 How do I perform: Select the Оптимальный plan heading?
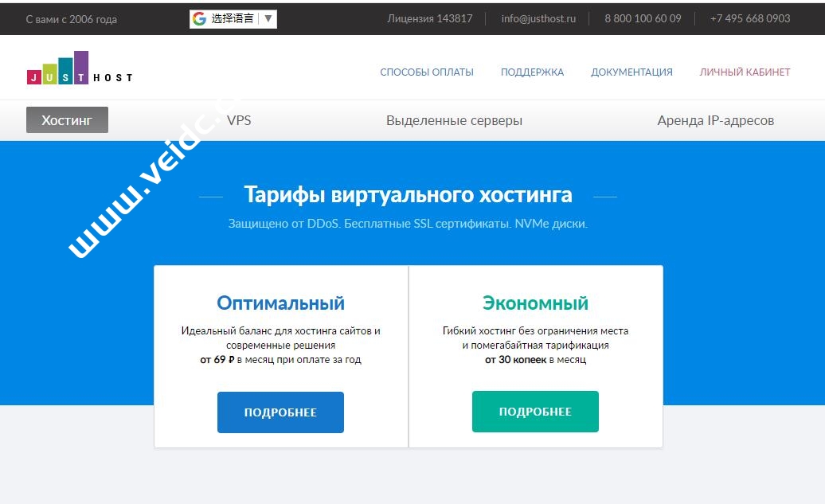point(280,303)
